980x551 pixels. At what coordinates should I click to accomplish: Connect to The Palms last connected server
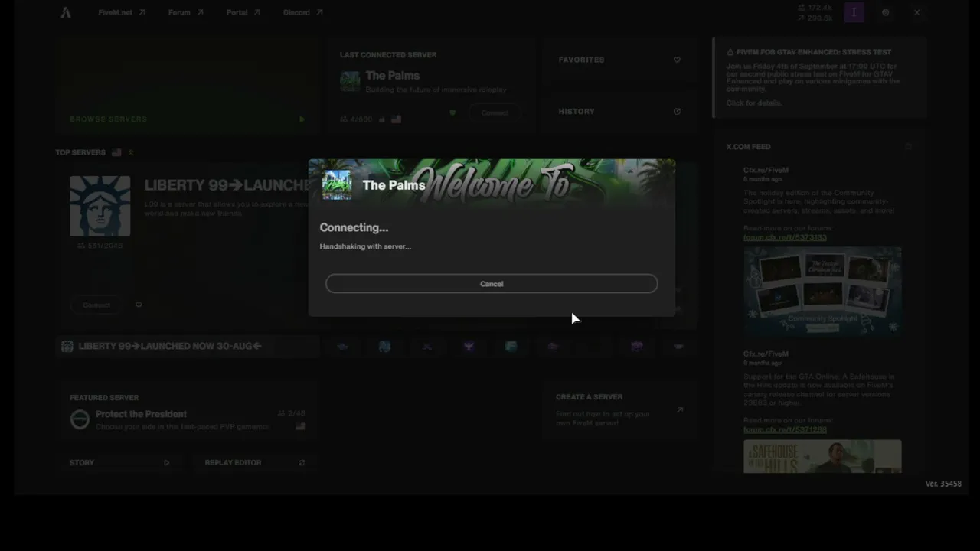tap(495, 113)
